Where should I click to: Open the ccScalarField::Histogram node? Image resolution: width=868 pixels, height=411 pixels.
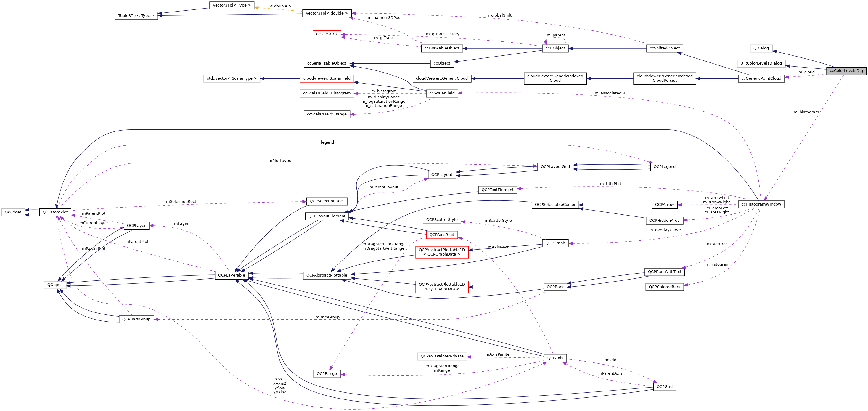327,93
